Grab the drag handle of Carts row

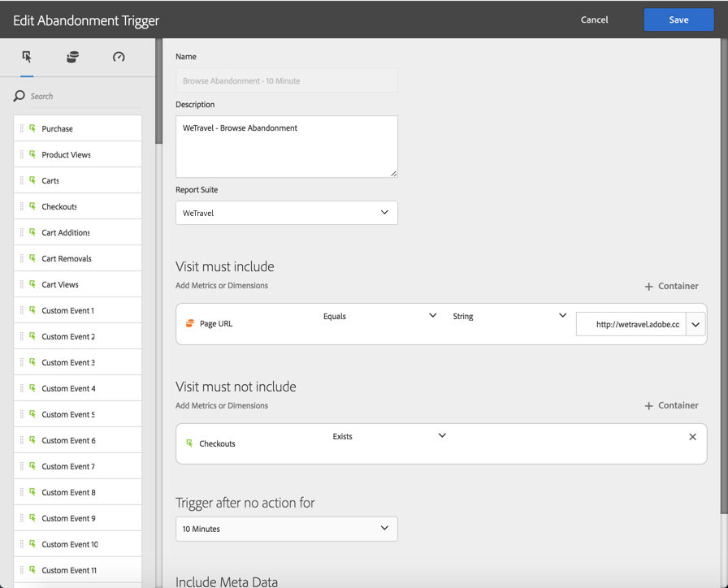[21, 180]
